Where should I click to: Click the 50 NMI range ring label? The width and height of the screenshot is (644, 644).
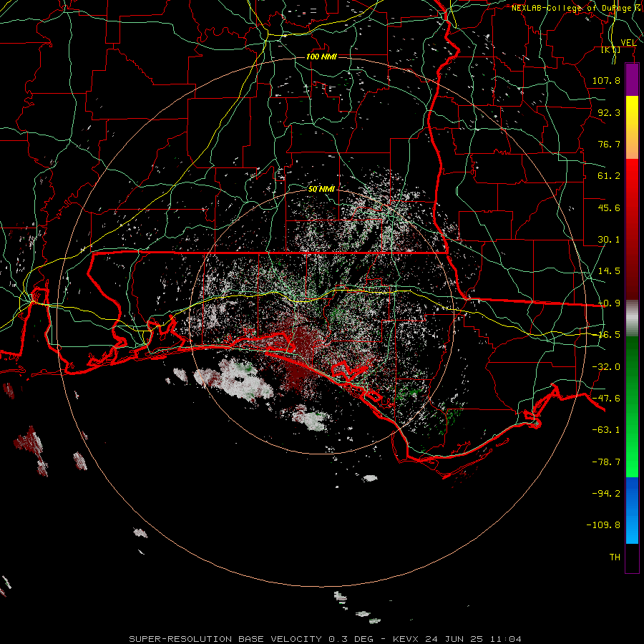coord(321,189)
